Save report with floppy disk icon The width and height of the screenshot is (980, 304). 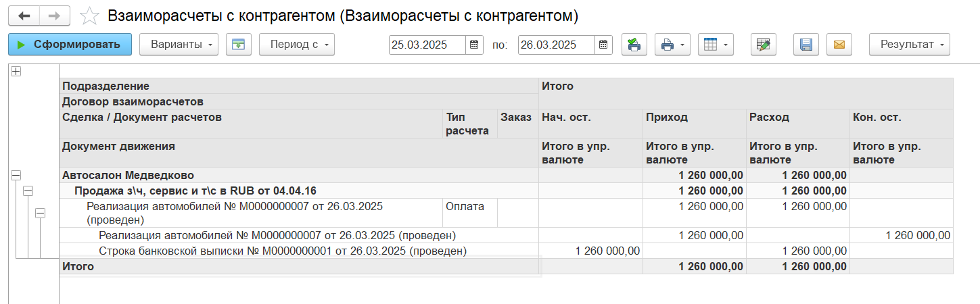pos(806,45)
